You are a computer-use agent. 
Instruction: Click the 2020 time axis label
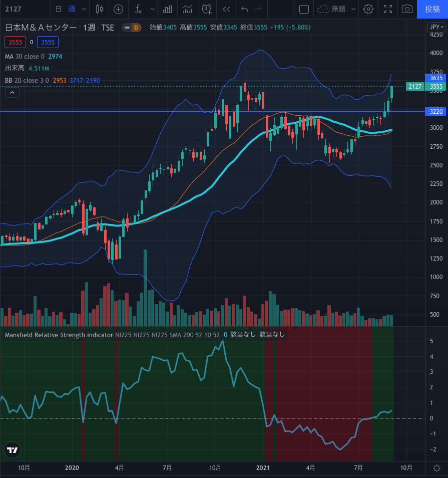tap(72, 467)
